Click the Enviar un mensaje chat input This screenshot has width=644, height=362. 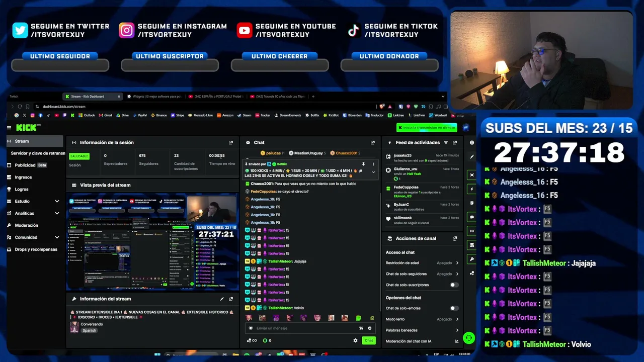310,328
